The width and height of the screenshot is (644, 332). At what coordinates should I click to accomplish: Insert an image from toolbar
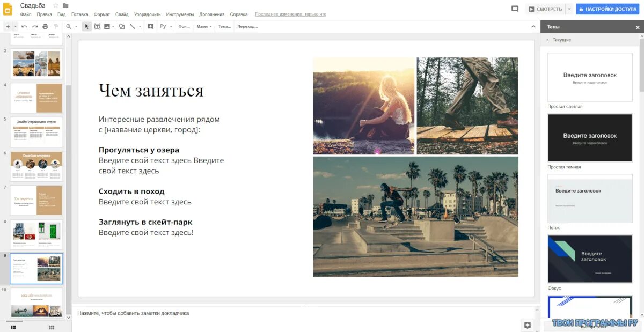point(107,26)
